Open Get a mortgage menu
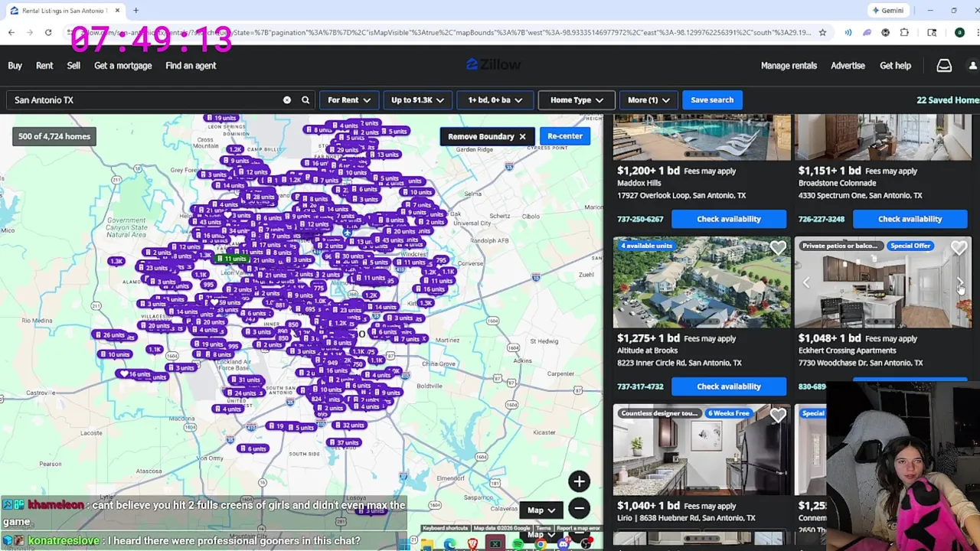Image resolution: width=980 pixels, height=551 pixels. [123, 66]
